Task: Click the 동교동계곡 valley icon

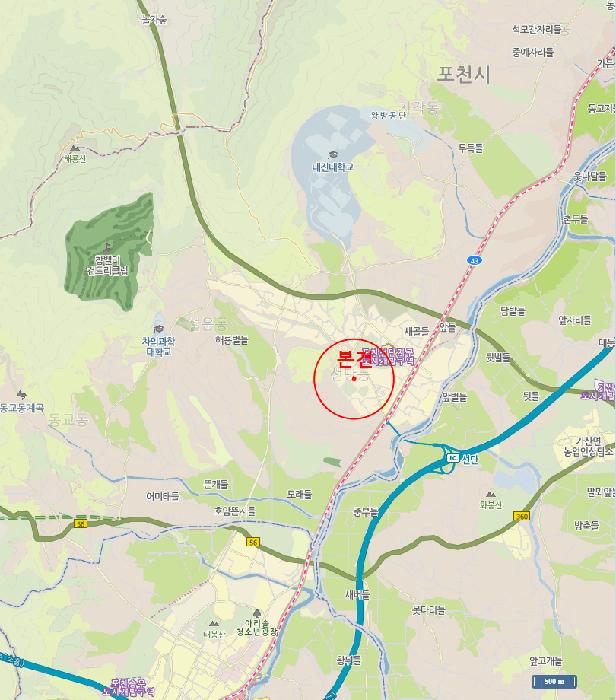Action: click(x=21, y=394)
